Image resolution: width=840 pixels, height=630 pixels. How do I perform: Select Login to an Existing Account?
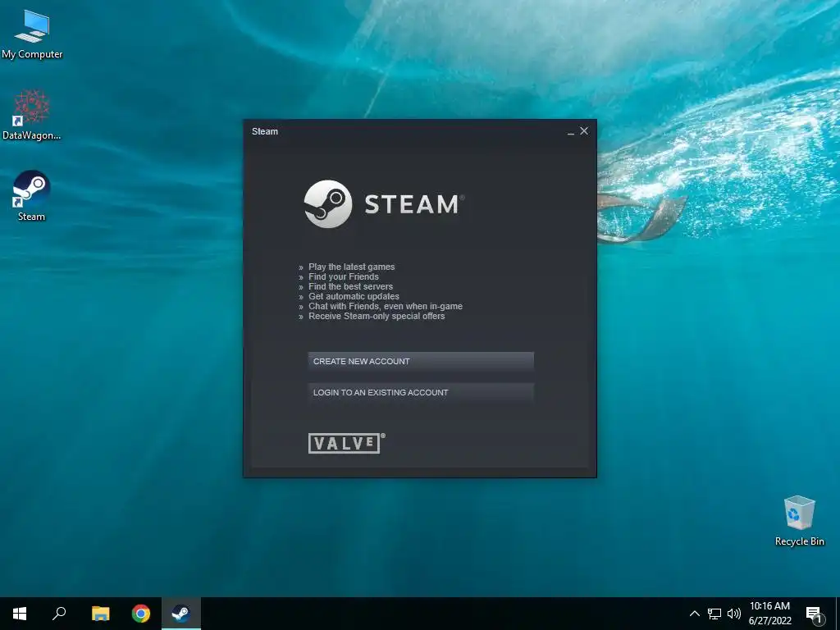click(421, 392)
